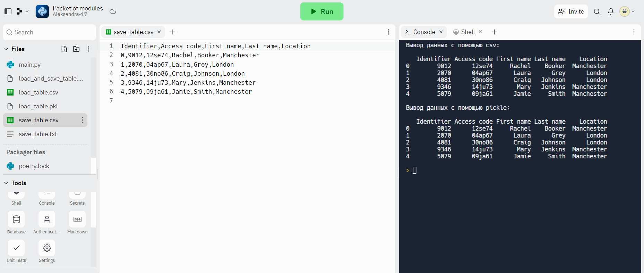Open the Database tool
Screen dimensions: 644x273
click(x=16, y=223)
